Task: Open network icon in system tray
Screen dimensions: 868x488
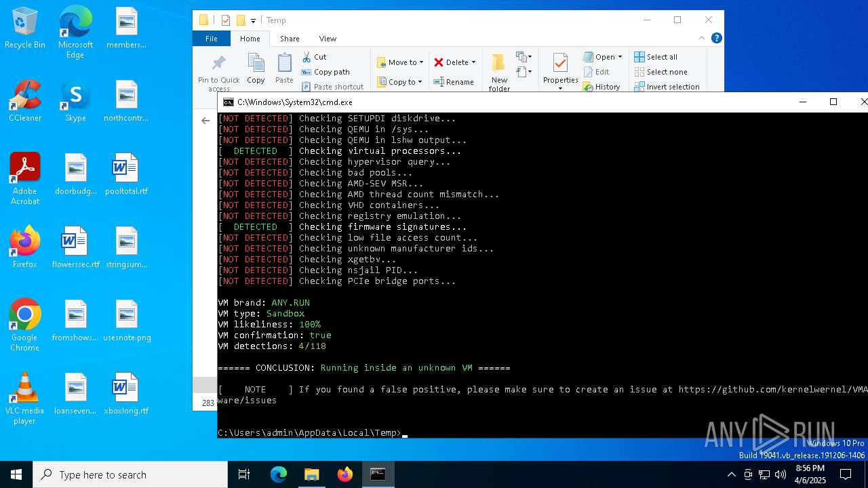Action: 764,474
